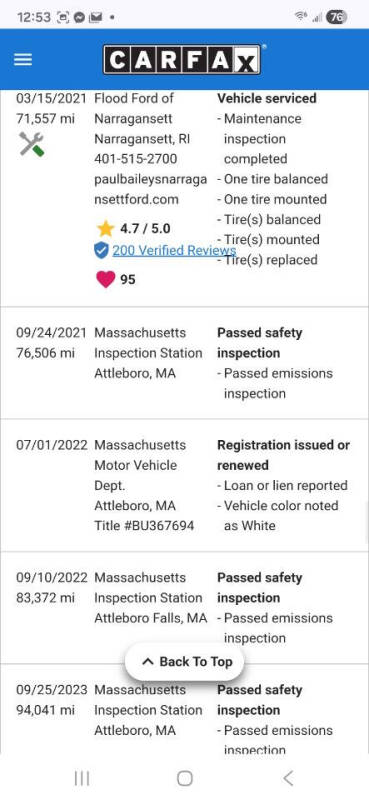
Task: Tap the gold star rating icon
Action: [105, 229]
